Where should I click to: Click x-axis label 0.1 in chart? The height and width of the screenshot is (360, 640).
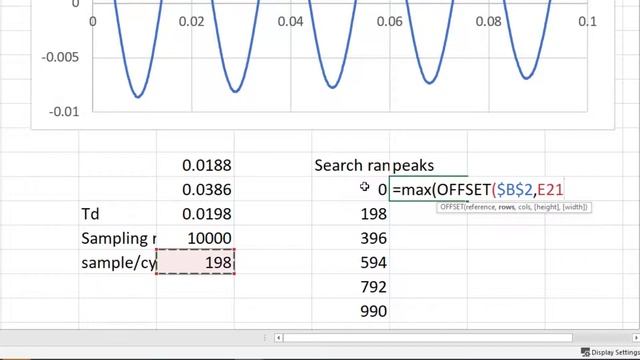click(x=587, y=22)
